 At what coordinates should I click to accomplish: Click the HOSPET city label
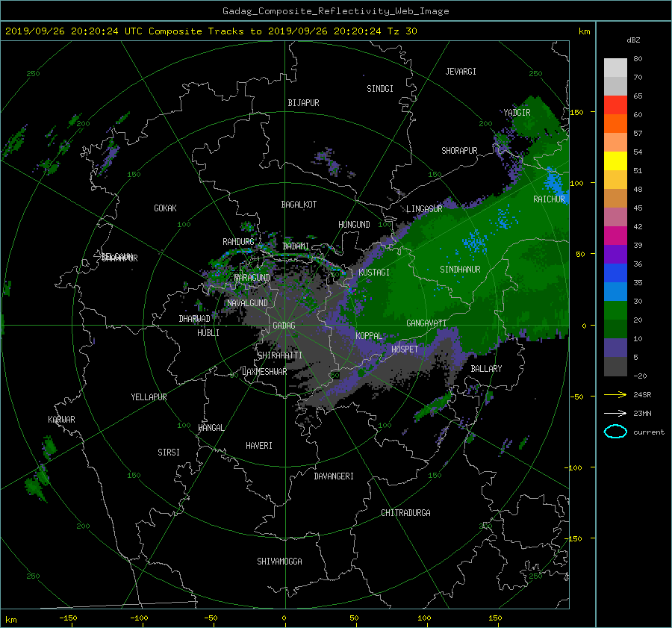pyautogui.click(x=405, y=349)
